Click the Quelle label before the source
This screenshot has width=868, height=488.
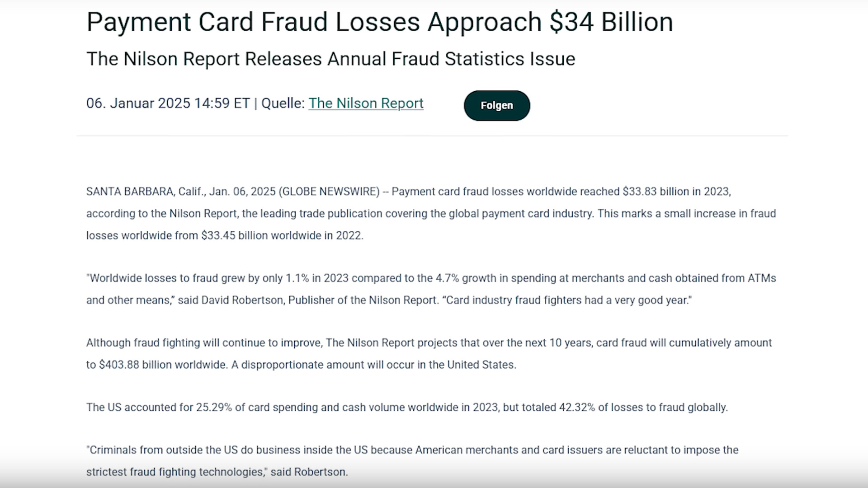pyautogui.click(x=283, y=103)
